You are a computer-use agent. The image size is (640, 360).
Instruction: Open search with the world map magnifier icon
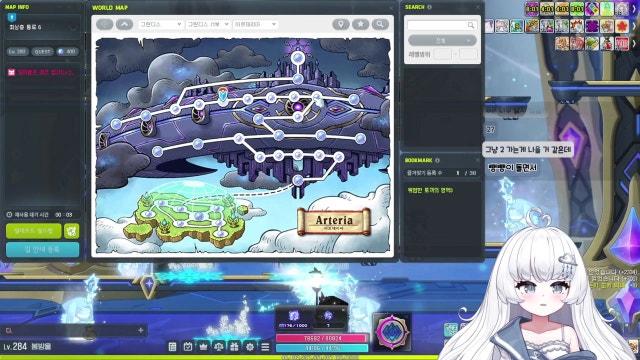(x=380, y=24)
